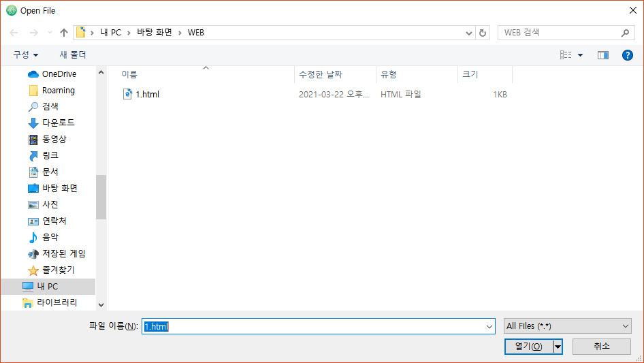Open 즐겨찾기 in sidebar
The height and width of the screenshot is (363, 644).
pyautogui.click(x=51, y=270)
